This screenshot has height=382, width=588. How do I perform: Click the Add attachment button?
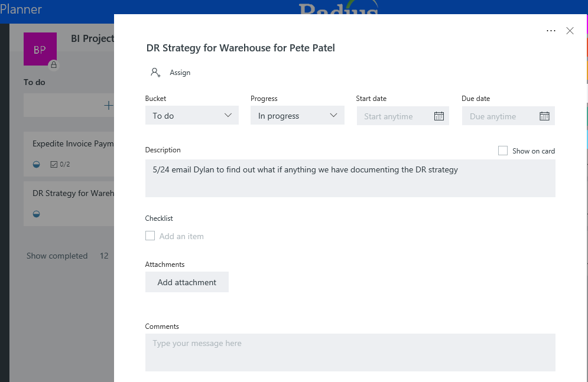pyautogui.click(x=187, y=282)
